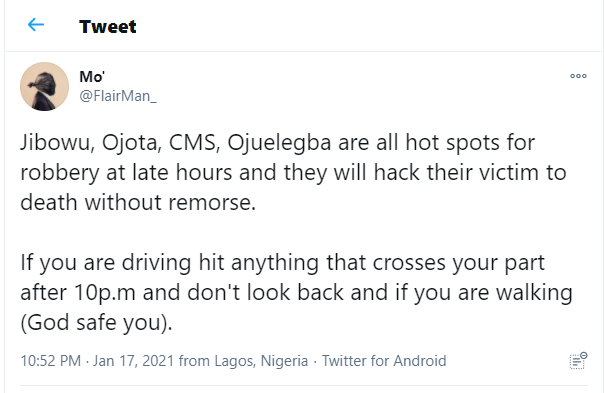Click the word Ojota in tweet
The width and height of the screenshot is (604, 393).
(132, 143)
